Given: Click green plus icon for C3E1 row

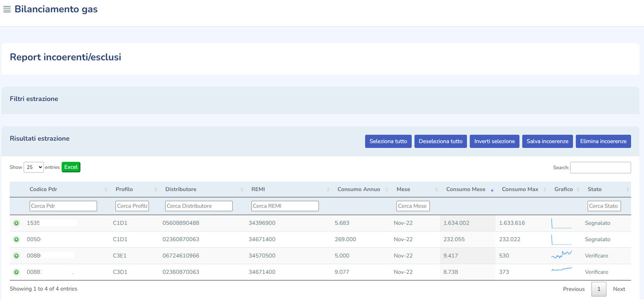Looking at the screenshot, I should pos(16,256).
